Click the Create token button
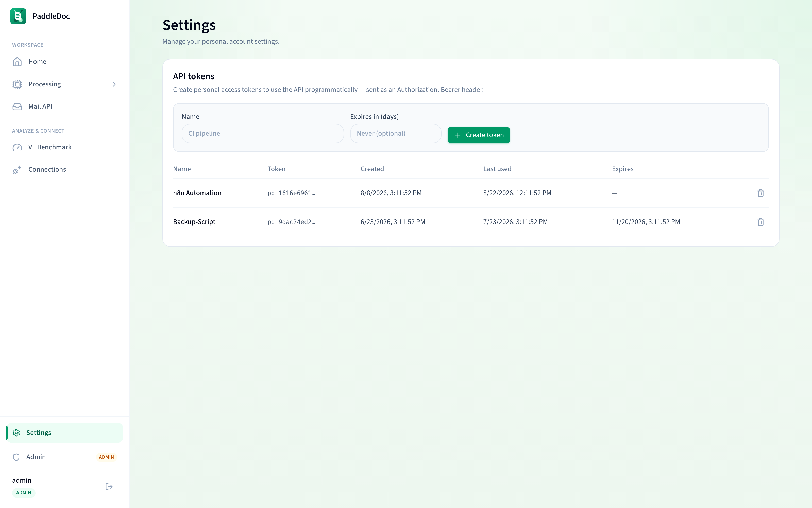The image size is (812, 508). (x=479, y=135)
